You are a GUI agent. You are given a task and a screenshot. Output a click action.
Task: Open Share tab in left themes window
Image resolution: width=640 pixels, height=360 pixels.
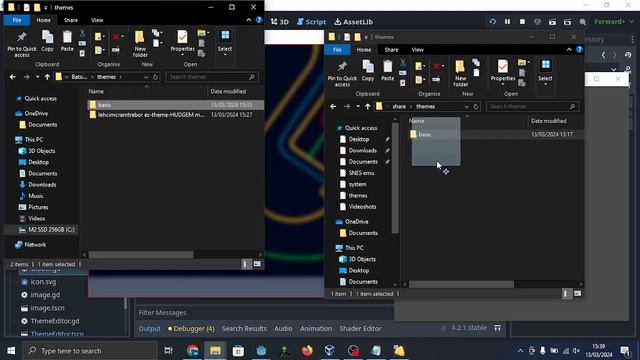click(x=71, y=20)
